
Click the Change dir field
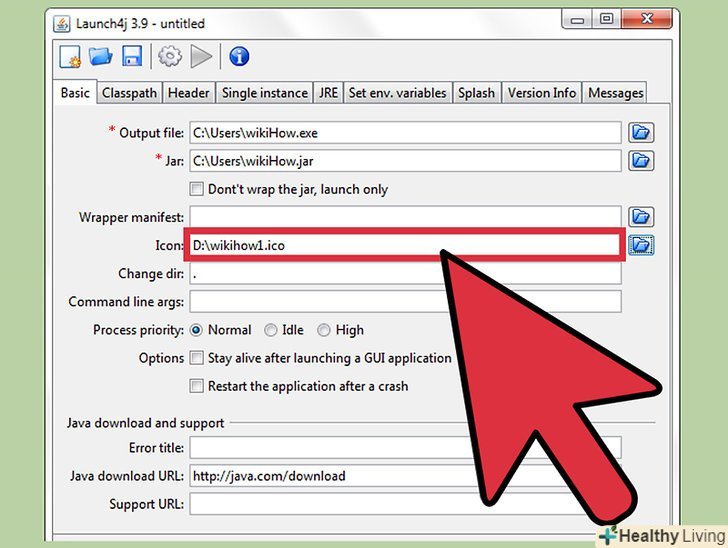(405, 274)
